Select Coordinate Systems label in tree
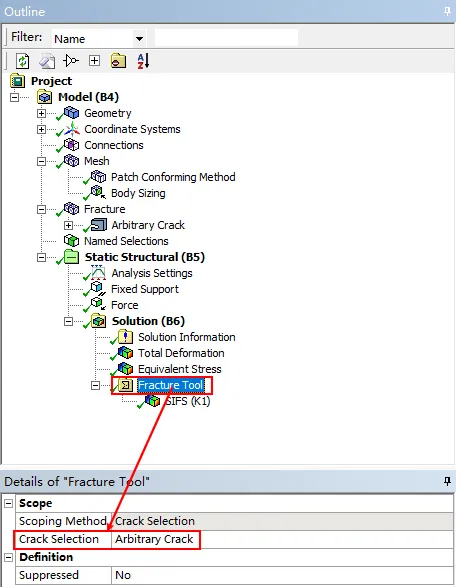 point(132,129)
